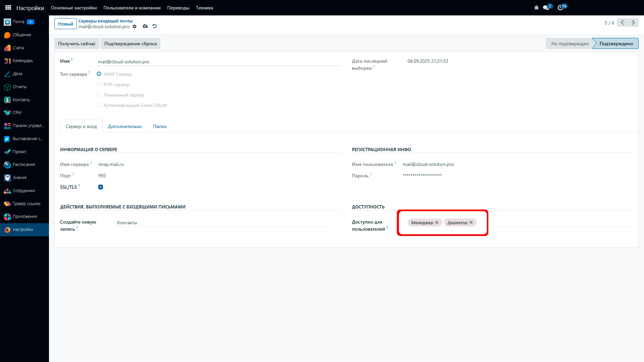Open Calendar app in sidebar

click(22, 61)
